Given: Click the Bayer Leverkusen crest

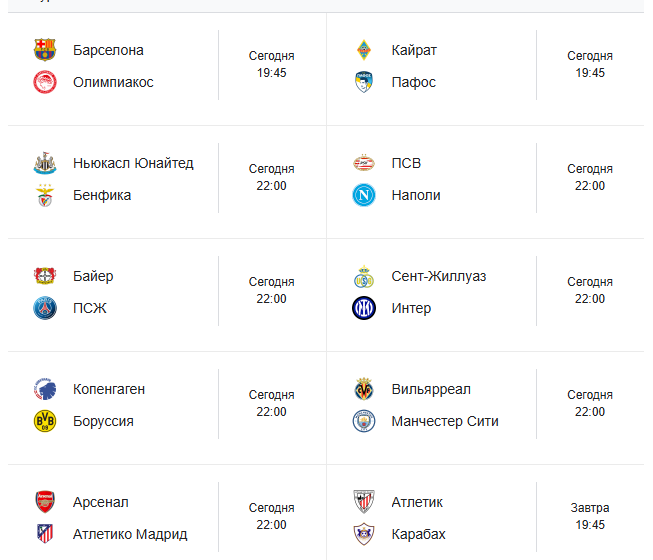Looking at the screenshot, I should [x=45, y=276].
